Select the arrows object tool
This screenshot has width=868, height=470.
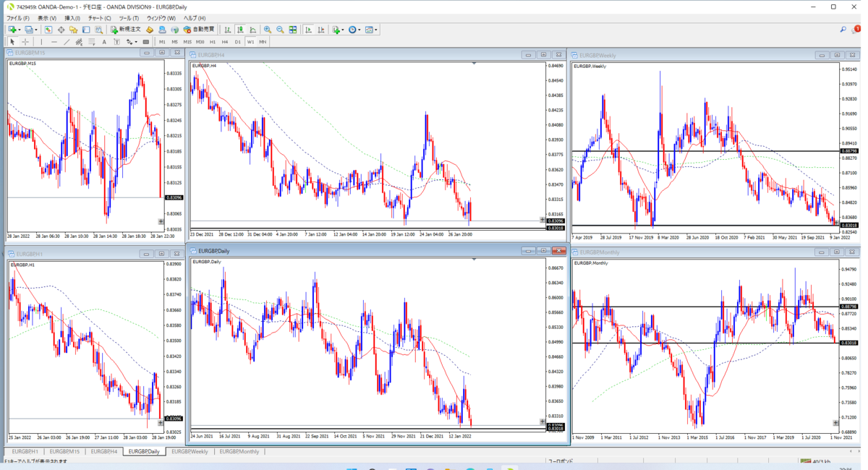[x=129, y=42]
